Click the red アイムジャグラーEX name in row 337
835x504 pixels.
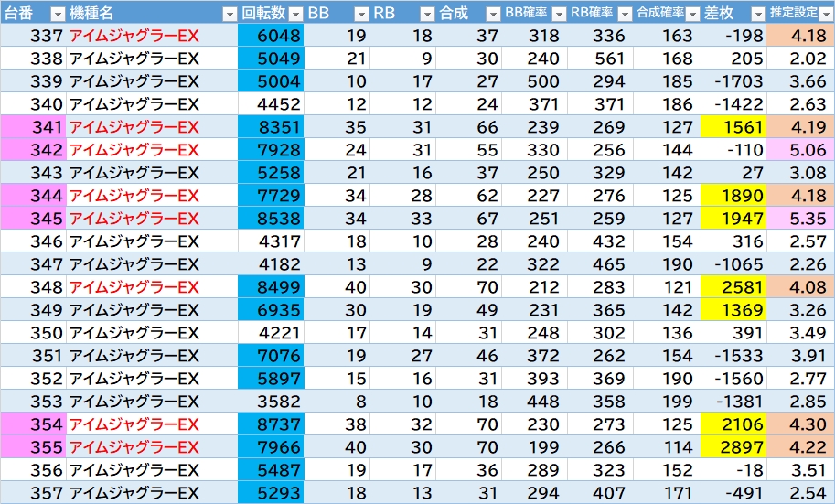click(134, 36)
